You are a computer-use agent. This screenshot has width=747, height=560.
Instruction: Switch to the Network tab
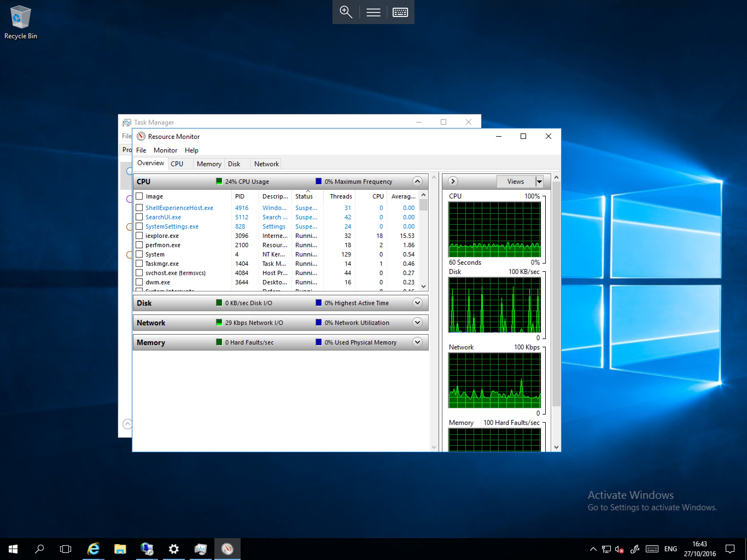coord(266,164)
